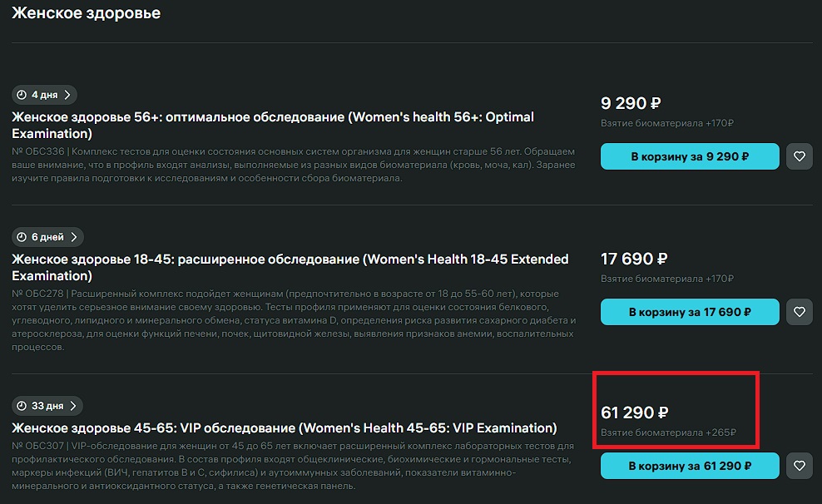Click the 9 290 ₽ price label
The image size is (822, 504).
[631, 104]
